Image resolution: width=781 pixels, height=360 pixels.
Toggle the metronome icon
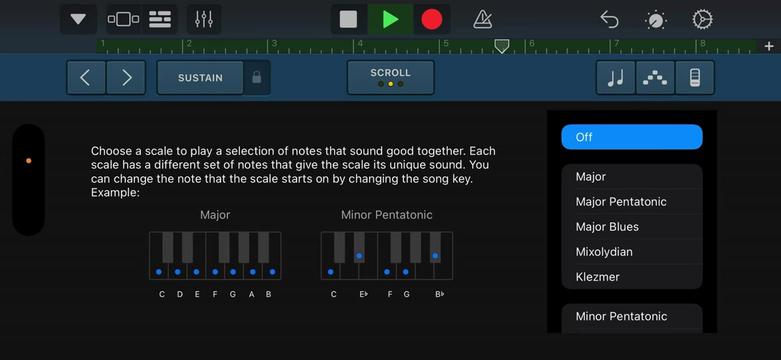click(x=483, y=20)
